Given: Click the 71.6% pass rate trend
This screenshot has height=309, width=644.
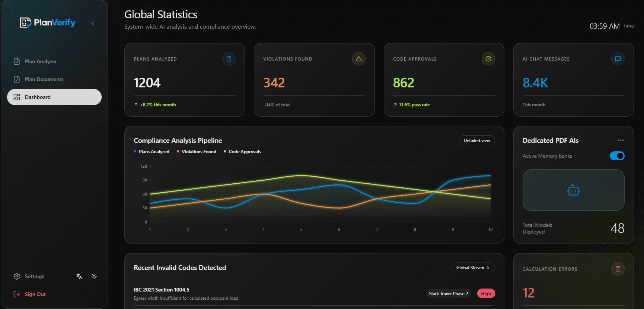Looking at the screenshot, I should 412,105.
